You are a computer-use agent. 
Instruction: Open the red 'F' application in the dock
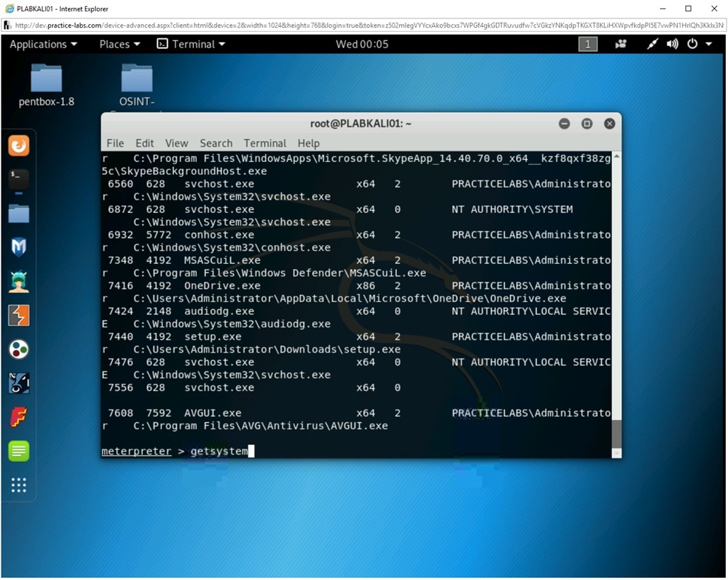pos(18,417)
